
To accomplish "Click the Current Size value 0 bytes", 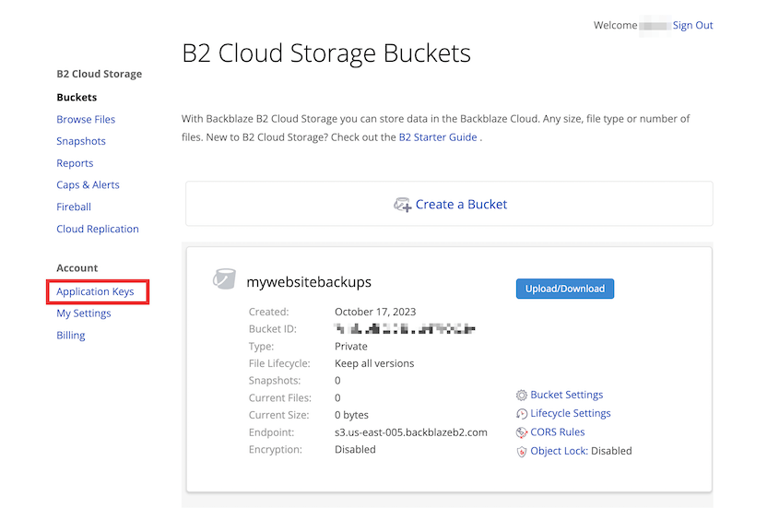I will (x=351, y=415).
